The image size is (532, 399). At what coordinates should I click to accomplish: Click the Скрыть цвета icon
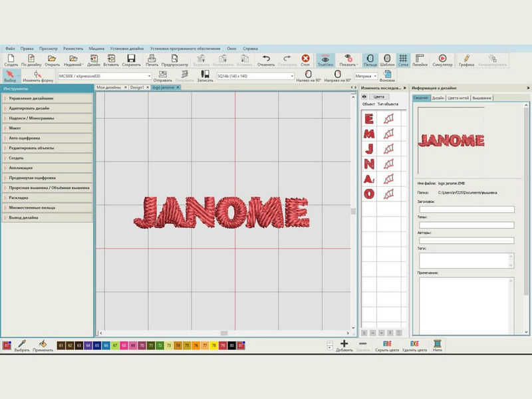pos(387,346)
